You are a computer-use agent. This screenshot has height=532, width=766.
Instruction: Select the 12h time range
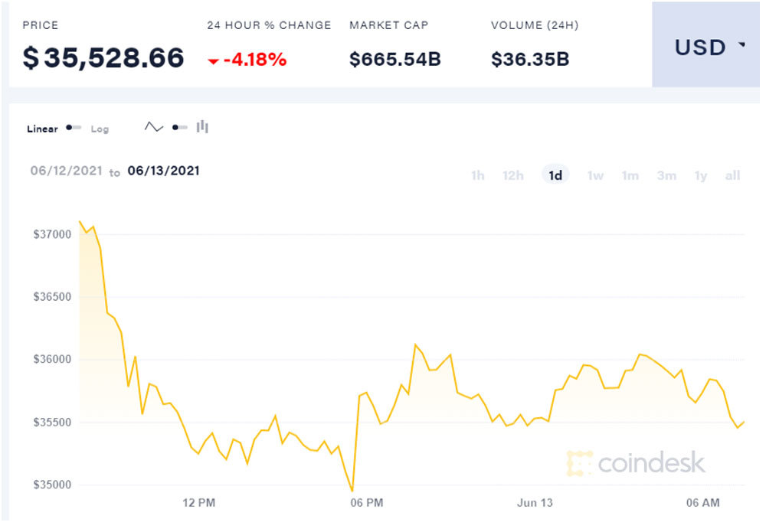[x=512, y=175]
